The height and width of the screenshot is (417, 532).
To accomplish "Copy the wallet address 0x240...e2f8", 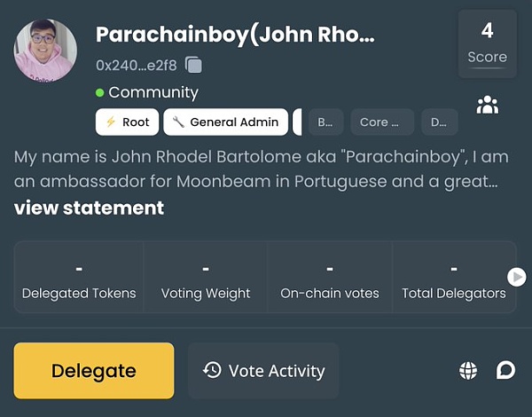I will click(194, 65).
